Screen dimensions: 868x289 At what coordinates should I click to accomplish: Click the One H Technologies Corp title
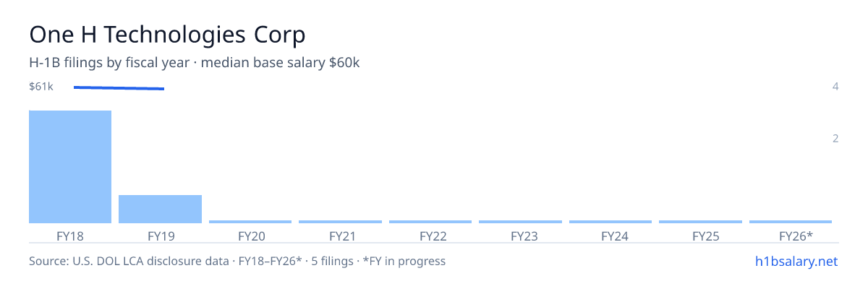pyautogui.click(x=167, y=34)
